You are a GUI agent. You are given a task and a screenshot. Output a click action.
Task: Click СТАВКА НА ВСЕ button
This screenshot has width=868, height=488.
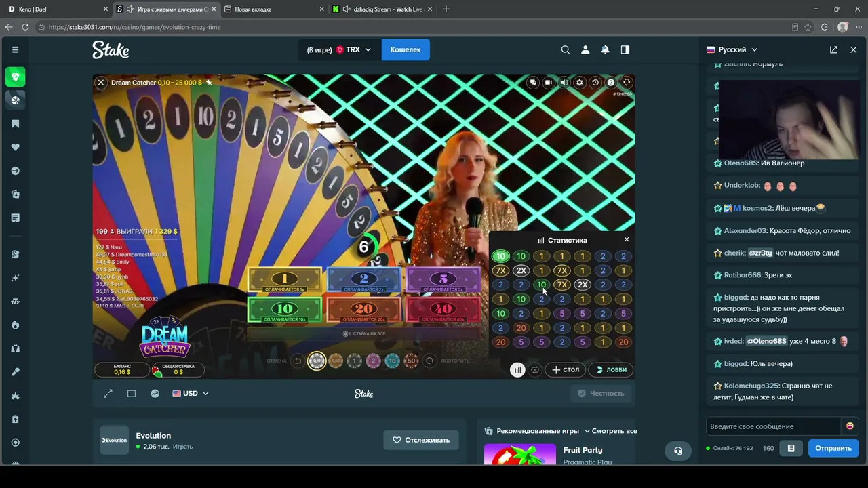point(364,333)
